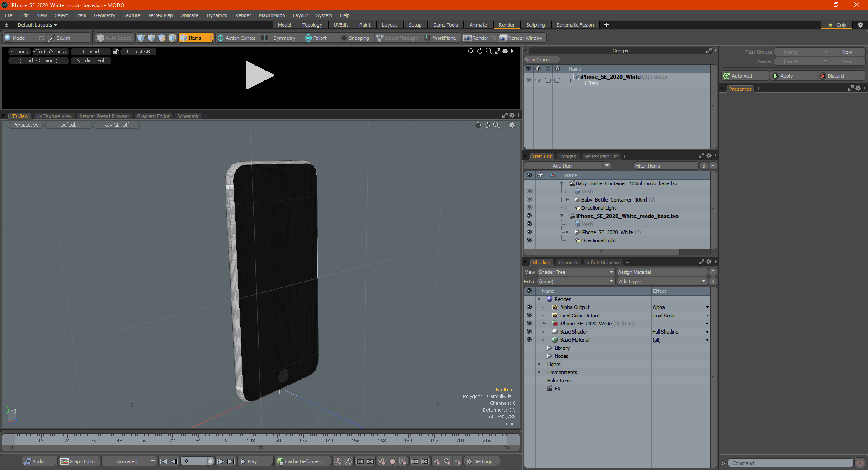The height and width of the screenshot is (470, 868).
Task: Click the render preview play button
Action: (260, 75)
